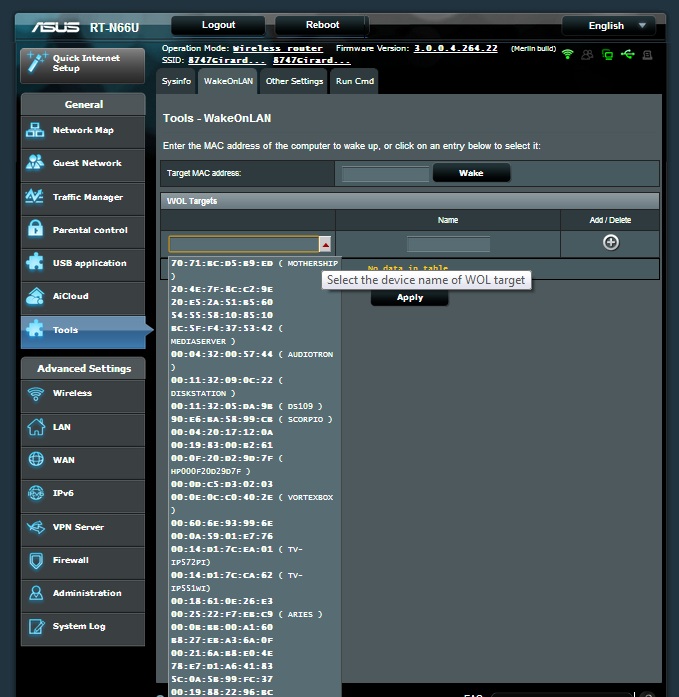Click the printer status icon in header

point(647,55)
